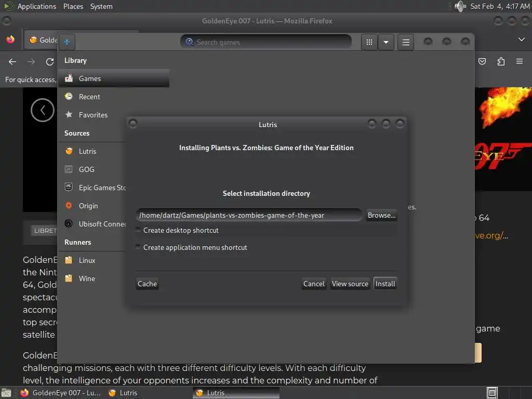The height and width of the screenshot is (399, 532).
Task: Click the Origin icon in Sources
Action: coord(69,205)
